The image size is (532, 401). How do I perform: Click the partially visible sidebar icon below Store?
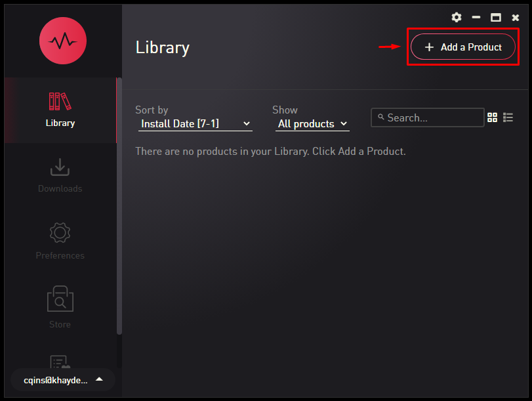click(60, 362)
